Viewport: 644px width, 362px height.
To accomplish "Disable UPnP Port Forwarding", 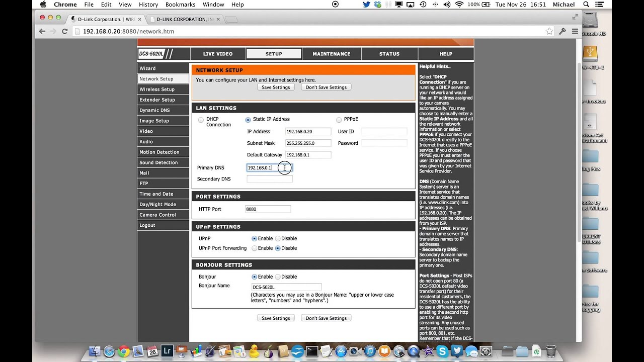I will [x=278, y=248].
